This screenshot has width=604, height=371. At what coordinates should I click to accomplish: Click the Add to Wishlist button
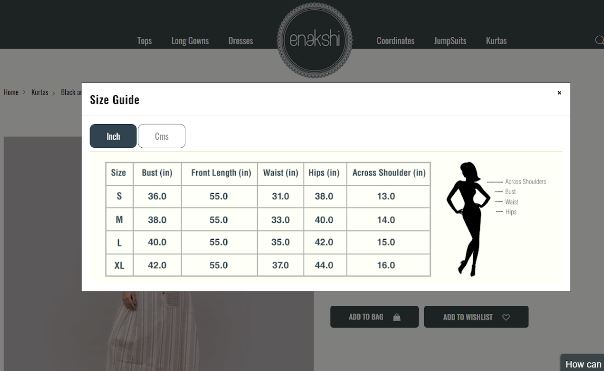pyautogui.click(x=476, y=317)
